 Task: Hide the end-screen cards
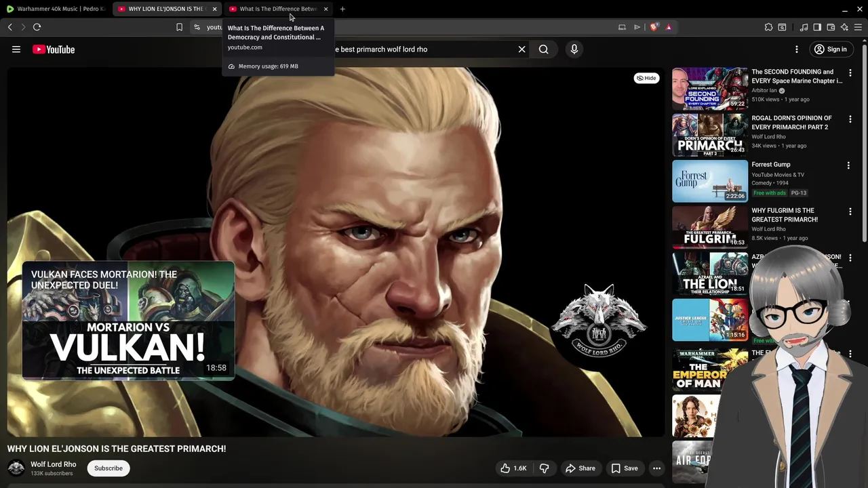coord(646,78)
